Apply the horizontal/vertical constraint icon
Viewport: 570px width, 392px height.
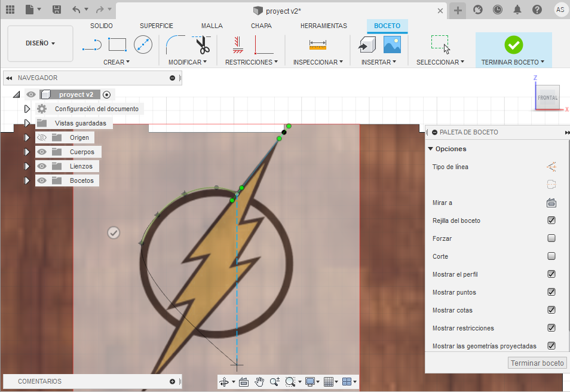(238, 45)
